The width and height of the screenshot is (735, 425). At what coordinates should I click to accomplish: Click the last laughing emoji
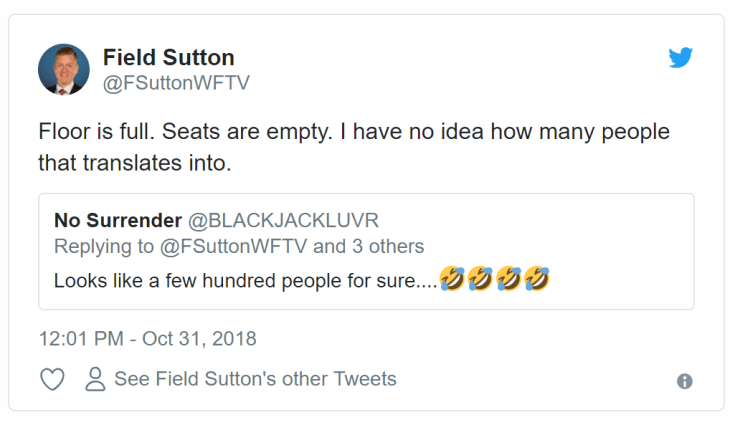click(x=538, y=280)
